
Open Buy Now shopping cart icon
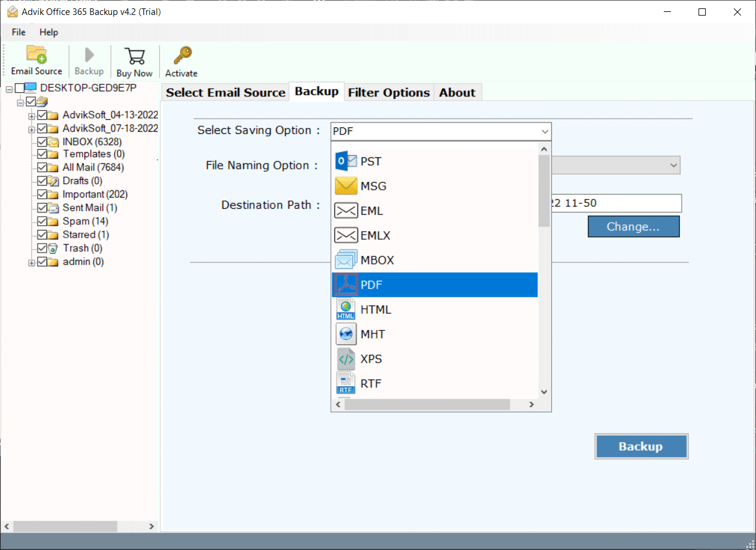click(134, 56)
